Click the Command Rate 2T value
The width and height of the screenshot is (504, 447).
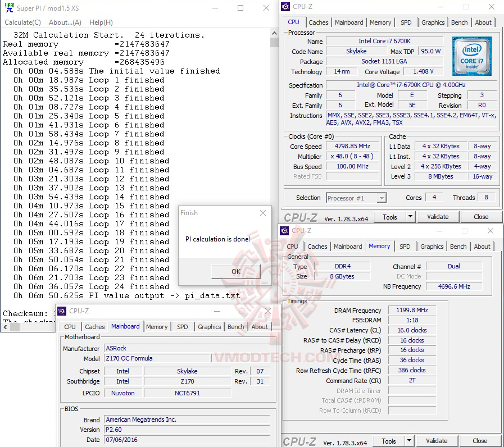tap(412, 381)
